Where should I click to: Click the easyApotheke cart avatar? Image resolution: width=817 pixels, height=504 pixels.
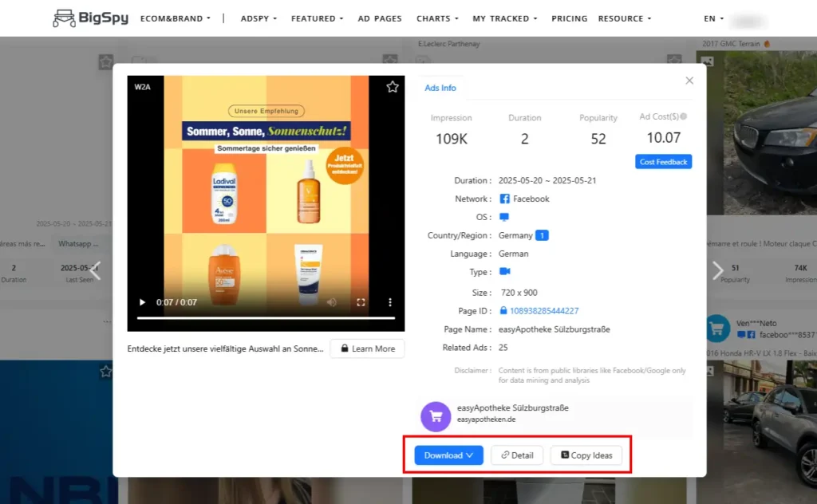436,416
